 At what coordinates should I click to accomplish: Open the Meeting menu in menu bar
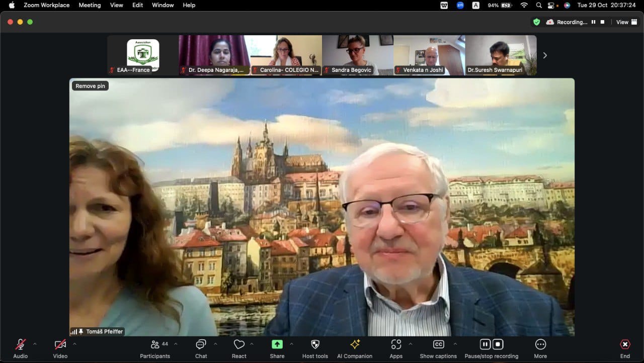click(x=90, y=5)
